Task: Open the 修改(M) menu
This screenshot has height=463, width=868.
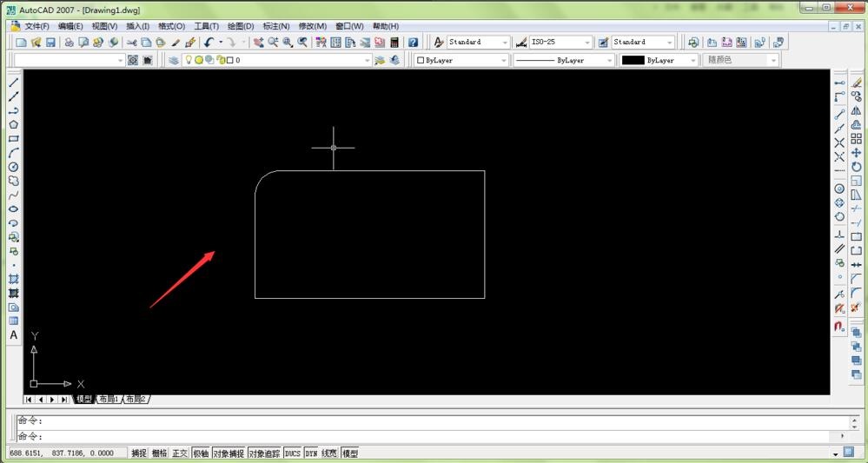Action: [x=312, y=26]
